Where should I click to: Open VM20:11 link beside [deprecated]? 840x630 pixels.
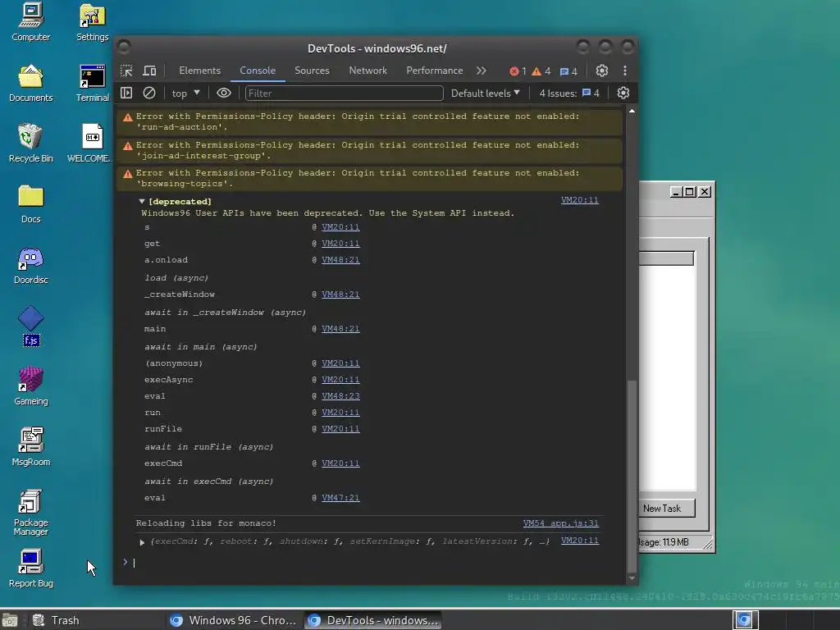580,200
